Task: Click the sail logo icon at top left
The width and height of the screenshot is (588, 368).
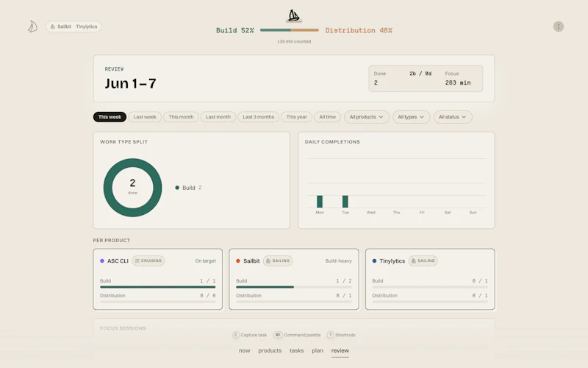Action: 32,26
